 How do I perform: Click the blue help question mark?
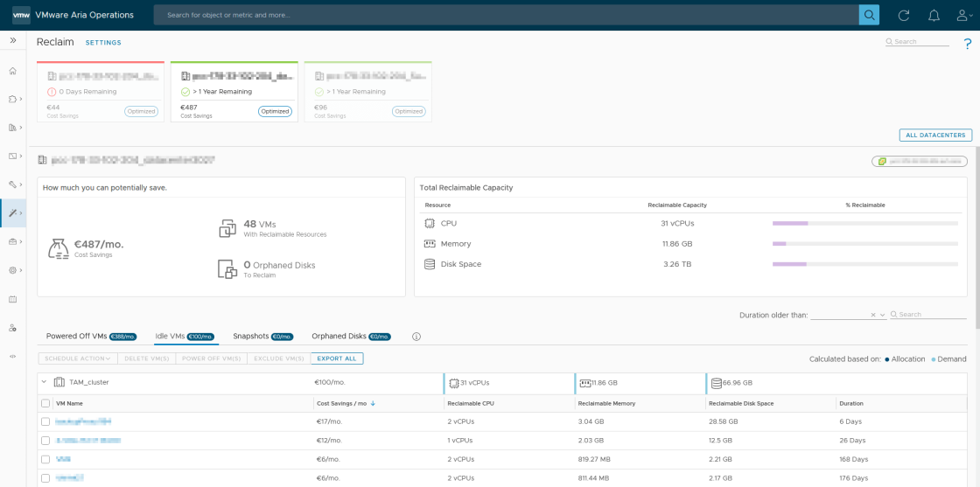pos(968,44)
